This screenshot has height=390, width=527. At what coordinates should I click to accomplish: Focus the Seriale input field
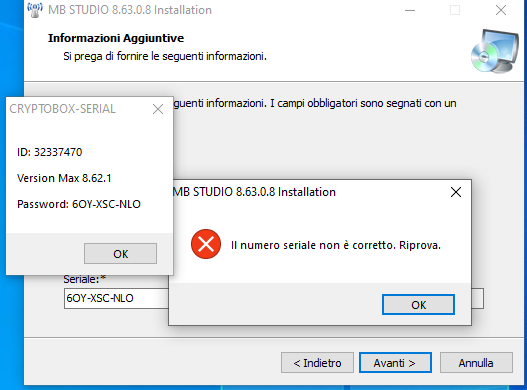pos(116,298)
